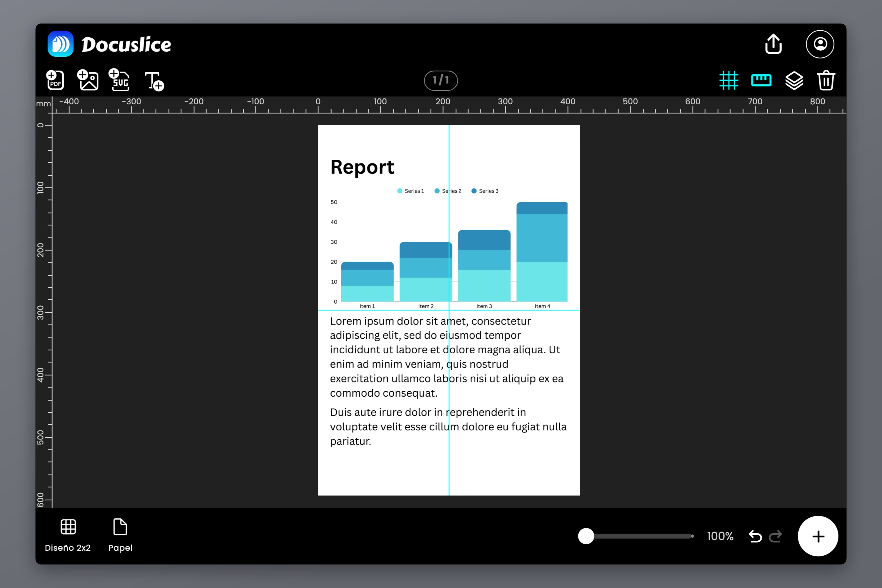Open the Diseño 2x2 layout option
This screenshot has height=588, width=882.
[x=68, y=535]
